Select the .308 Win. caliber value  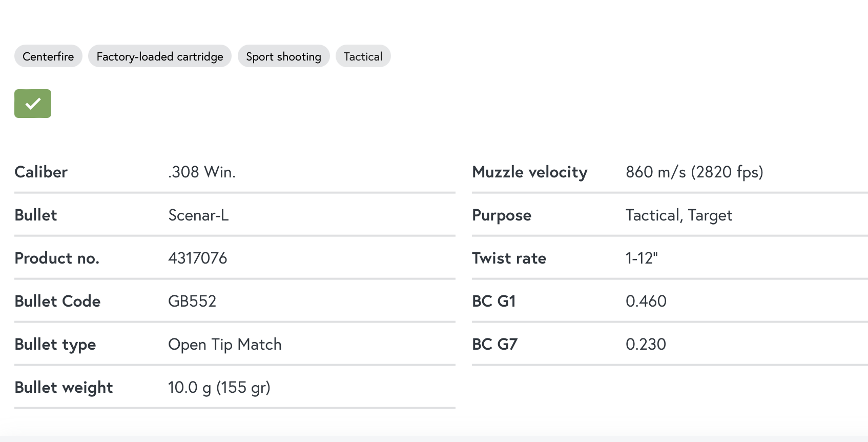point(202,172)
